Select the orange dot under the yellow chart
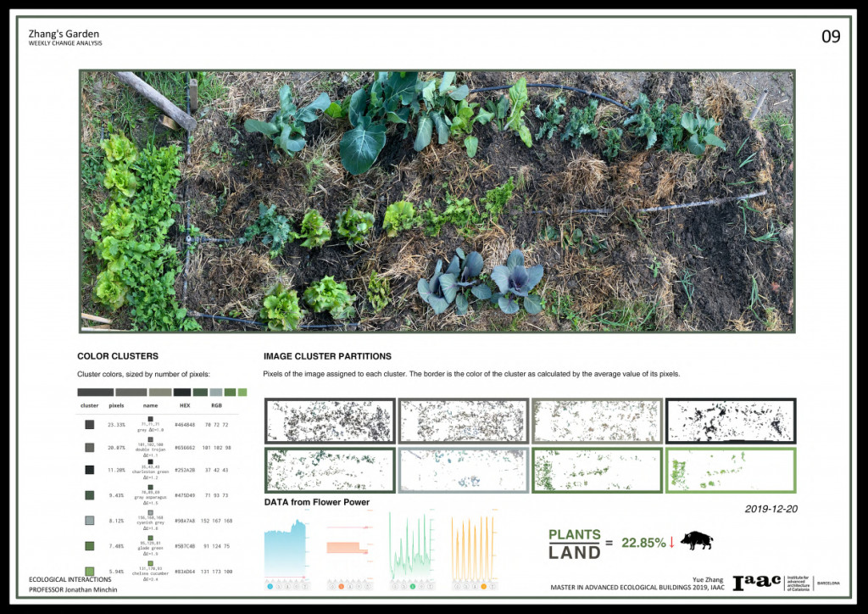 [483, 586]
